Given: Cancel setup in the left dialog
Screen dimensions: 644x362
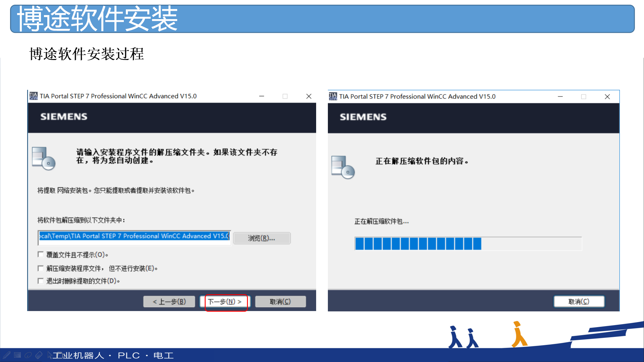Looking at the screenshot, I should click(x=280, y=302).
